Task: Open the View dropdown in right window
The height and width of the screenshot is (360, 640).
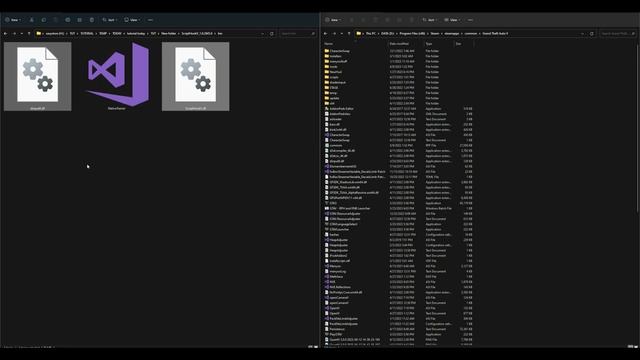Action: click(x=452, y=20)
